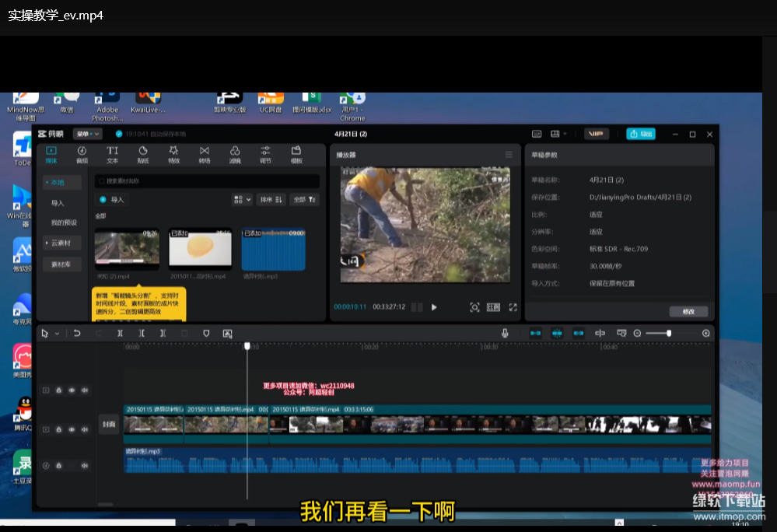Click the clip linkage icon
This screenshot has height=532, width=777.
pos(579,334)
